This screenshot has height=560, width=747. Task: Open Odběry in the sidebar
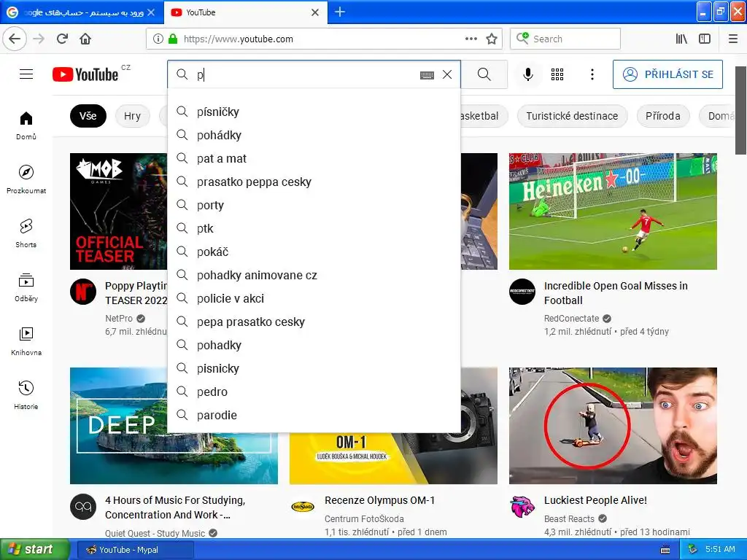tap(26, 287)
